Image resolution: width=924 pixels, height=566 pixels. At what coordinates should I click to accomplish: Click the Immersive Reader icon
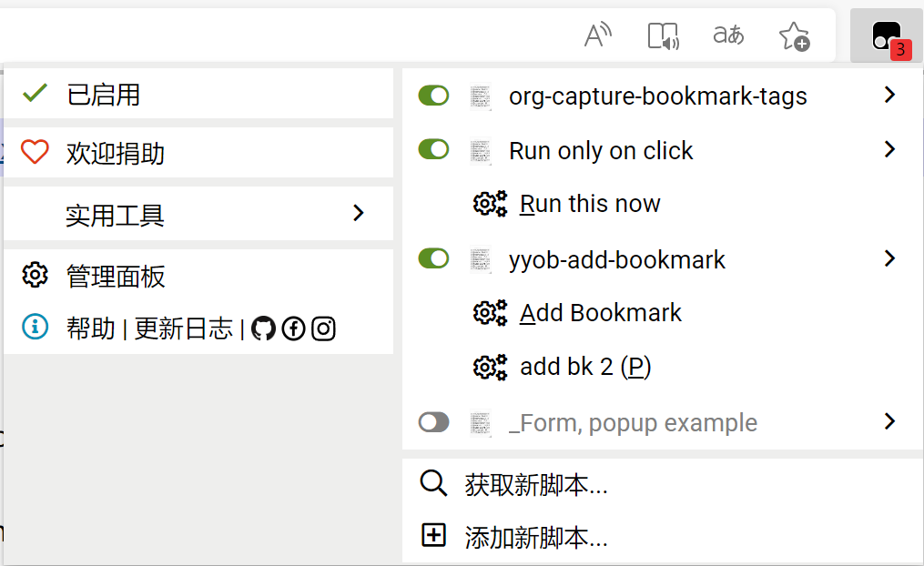tap(664, 36)
